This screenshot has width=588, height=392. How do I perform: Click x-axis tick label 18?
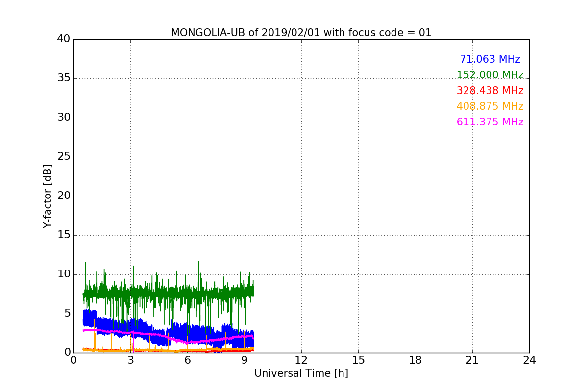pos(415,360)
